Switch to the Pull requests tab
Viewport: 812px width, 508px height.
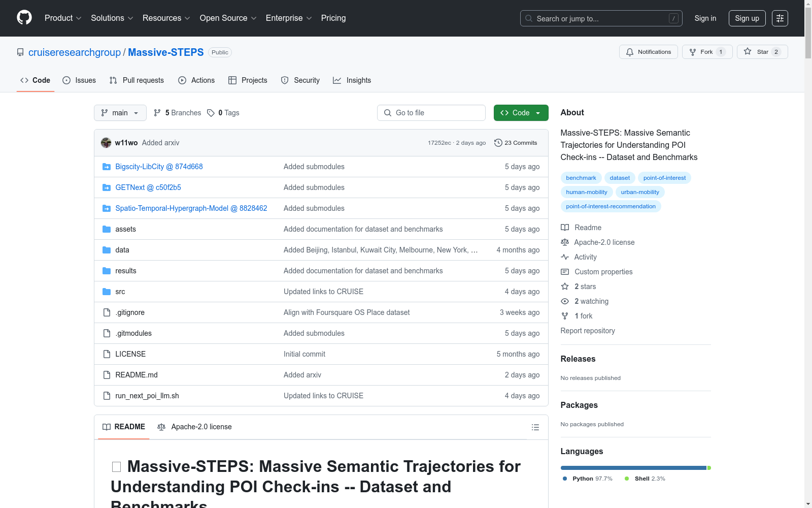point(137,80)
